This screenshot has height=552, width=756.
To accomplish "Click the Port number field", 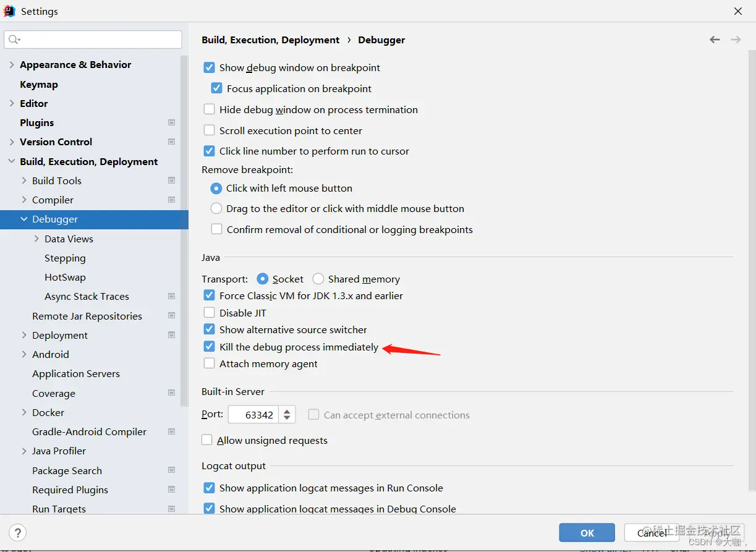I will coord(253,415).
